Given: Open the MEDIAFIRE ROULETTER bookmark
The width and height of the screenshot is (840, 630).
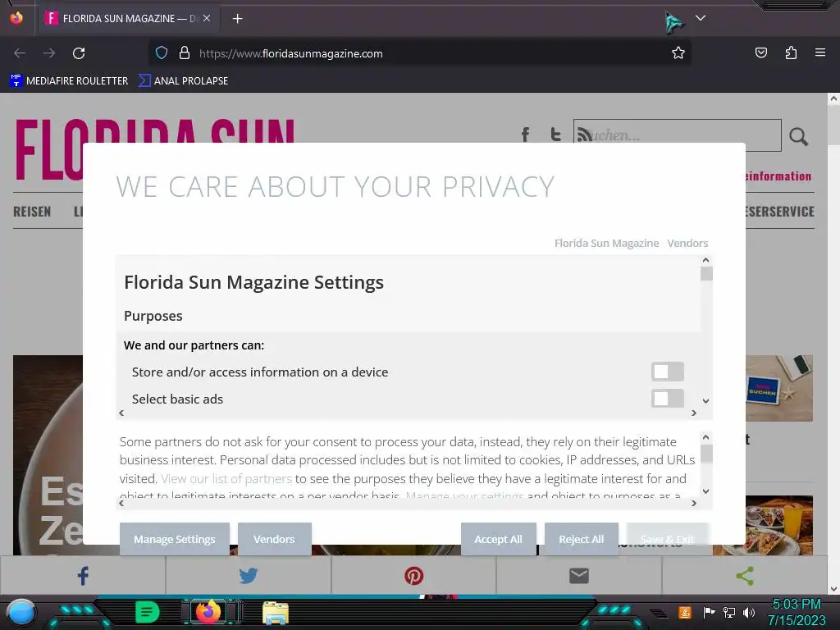Looking at the screenshot, I should pos(69,81).
